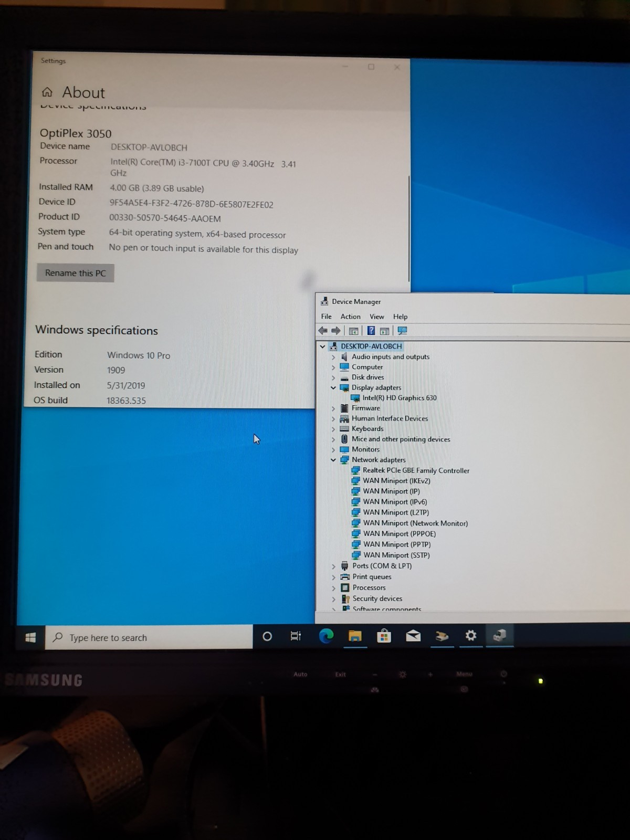Click the Print queues printer icon
This screenshot has height=840, width=630.
tap(345, 577)
